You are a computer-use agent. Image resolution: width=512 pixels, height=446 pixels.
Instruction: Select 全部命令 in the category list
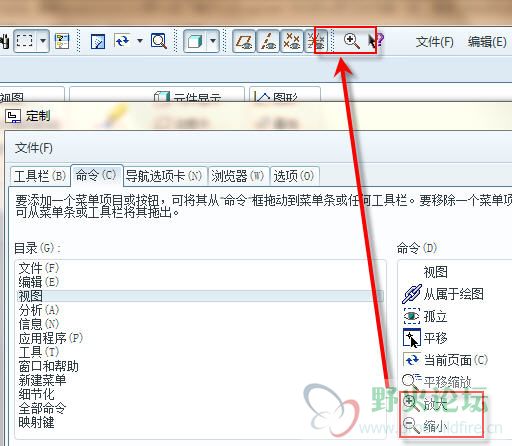[42, 408]
